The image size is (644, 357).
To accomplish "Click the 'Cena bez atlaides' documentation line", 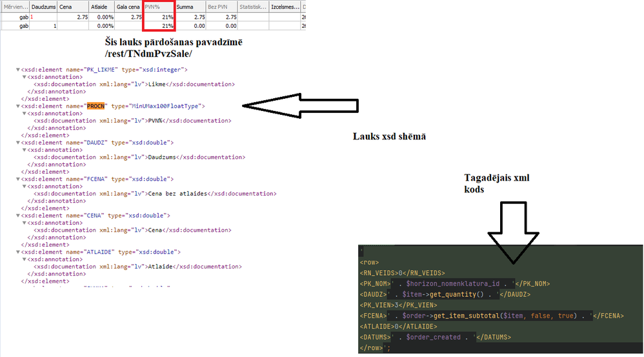I will (156, 194).
